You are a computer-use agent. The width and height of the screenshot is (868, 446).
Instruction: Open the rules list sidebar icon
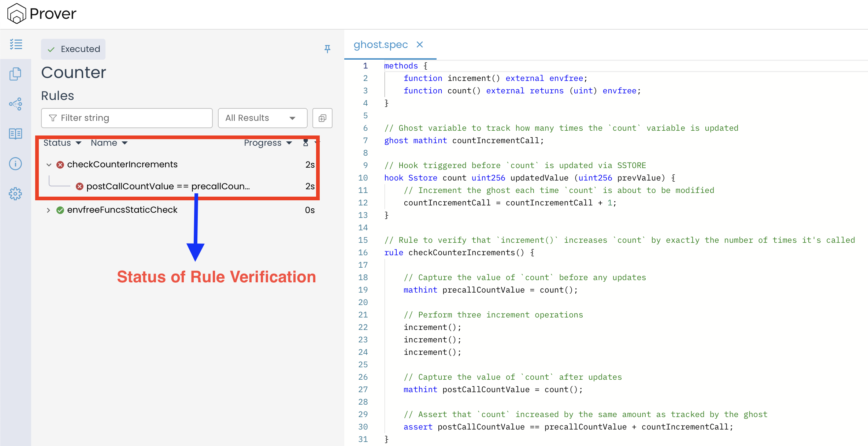[x=16, y=44]
